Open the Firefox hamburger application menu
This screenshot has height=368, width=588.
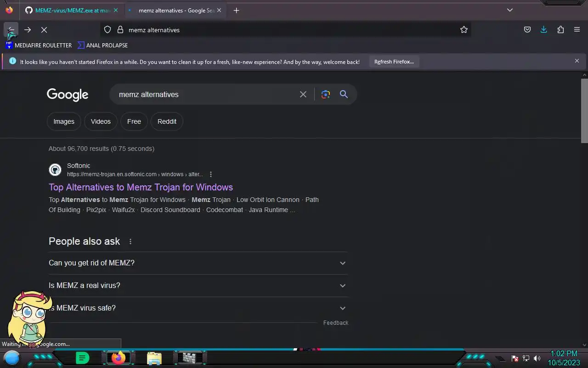[577, 30]
